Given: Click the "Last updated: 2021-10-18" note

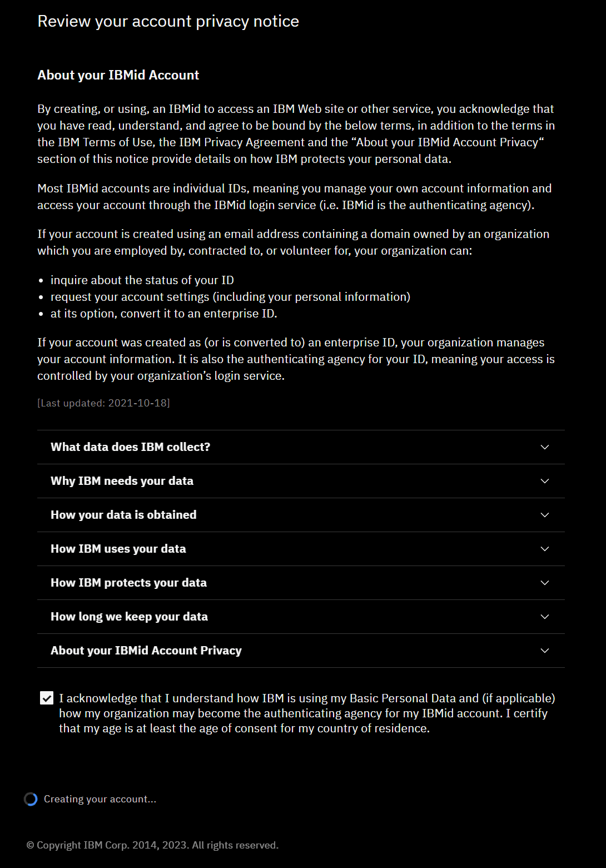Looking at the screenshot, I should pyautogui.click(x=103, y=403).
